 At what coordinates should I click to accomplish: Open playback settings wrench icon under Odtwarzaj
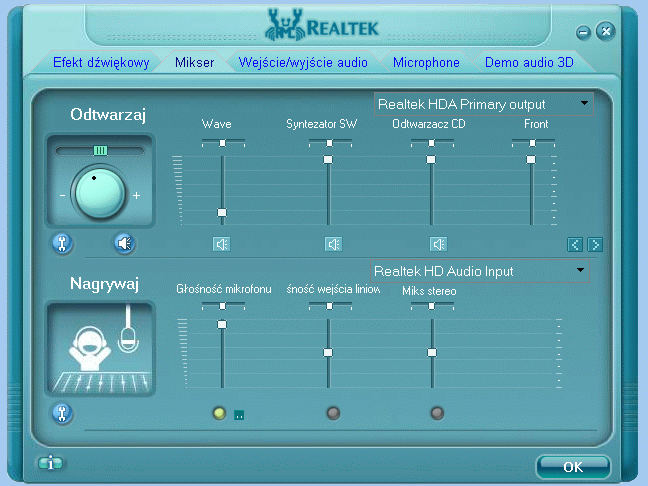pyautogui.click(x=62, y=243)
